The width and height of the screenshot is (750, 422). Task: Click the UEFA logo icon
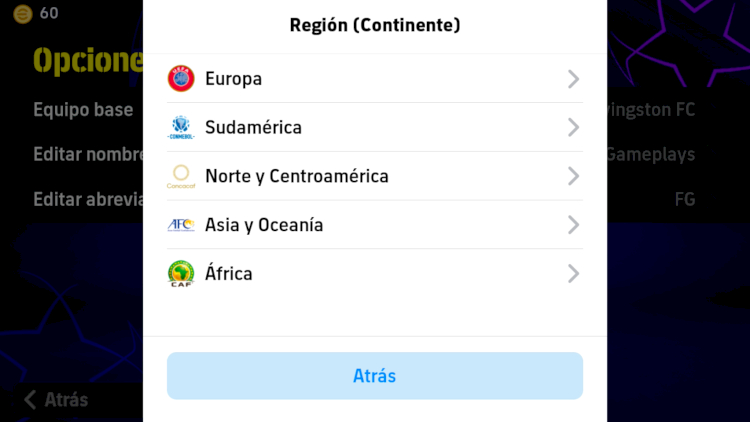click(181, 78)
